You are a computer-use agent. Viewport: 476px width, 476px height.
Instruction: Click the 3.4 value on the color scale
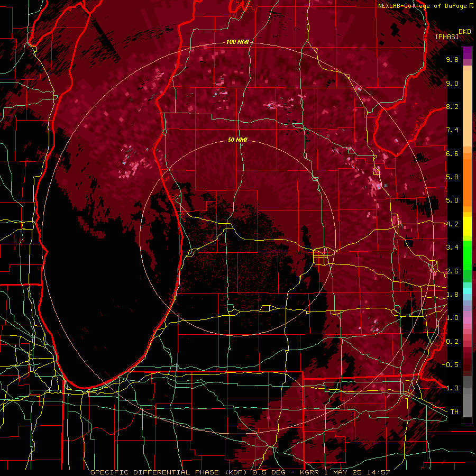pos(452,248)
